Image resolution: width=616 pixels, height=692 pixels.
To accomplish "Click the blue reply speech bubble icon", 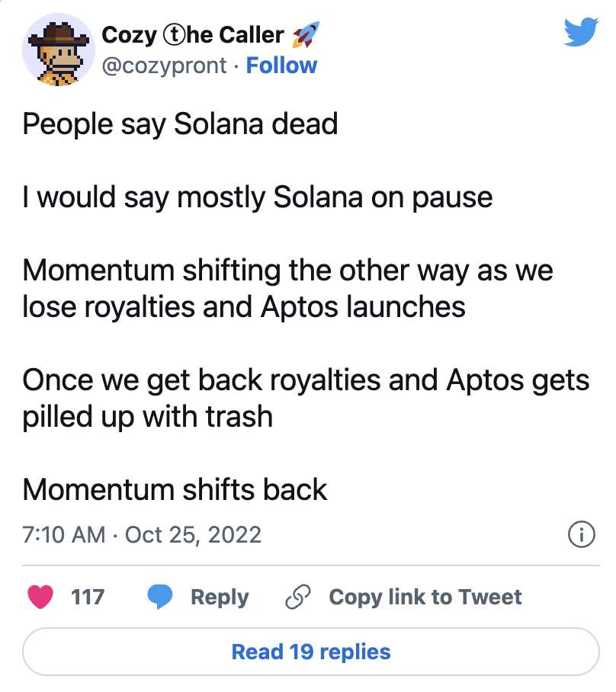I will point(162,596).
